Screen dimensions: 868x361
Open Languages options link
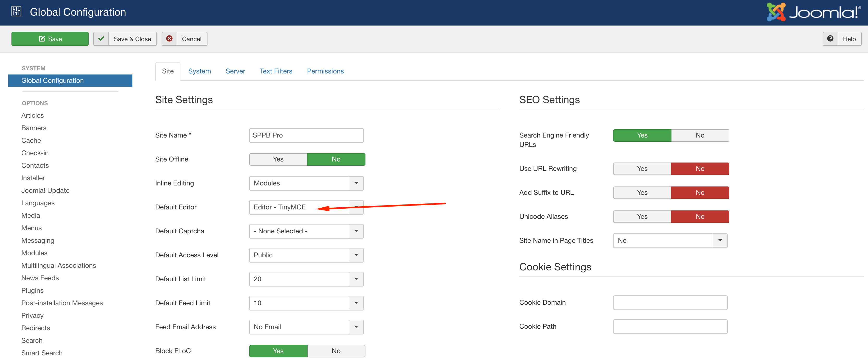[38, 203]
